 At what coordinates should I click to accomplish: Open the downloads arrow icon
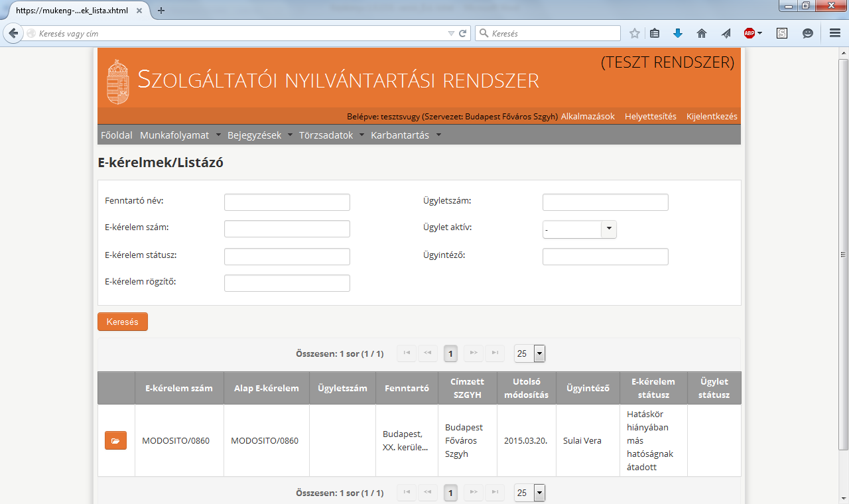coord(678,33)
